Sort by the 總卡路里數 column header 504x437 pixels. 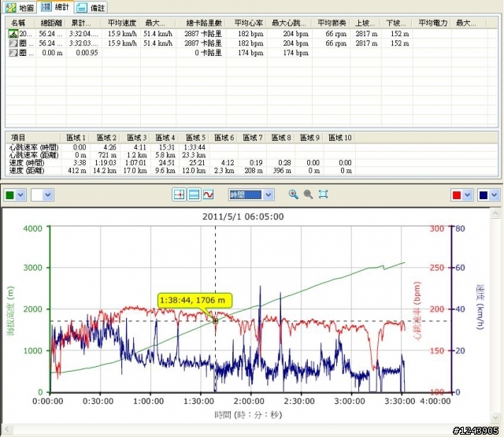pyautogui.click(x=202, y=23)
